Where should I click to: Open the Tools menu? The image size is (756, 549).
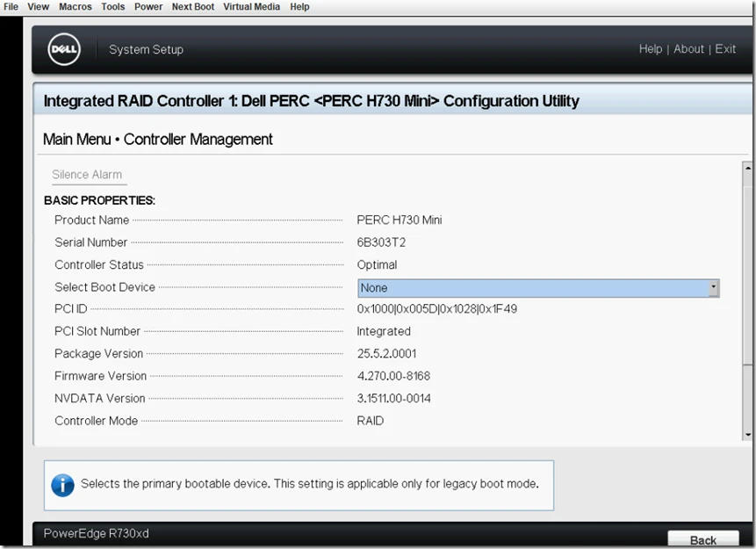(x=112, y=7)
